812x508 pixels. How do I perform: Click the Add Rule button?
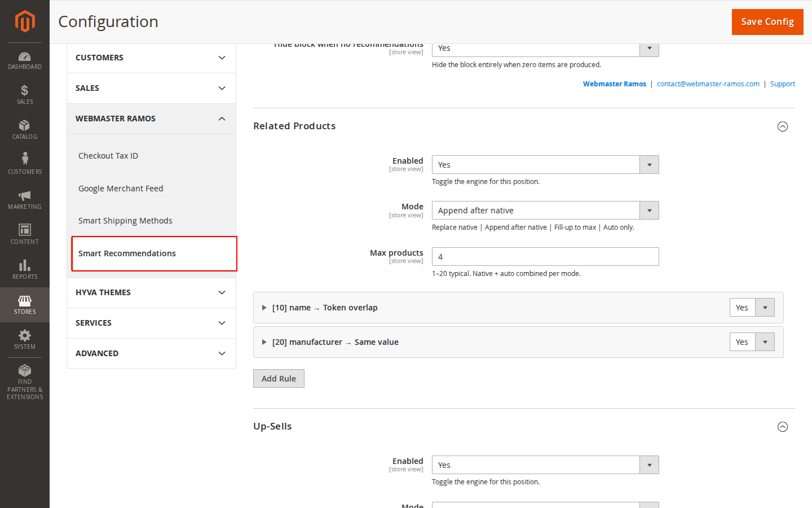[279, 379]
